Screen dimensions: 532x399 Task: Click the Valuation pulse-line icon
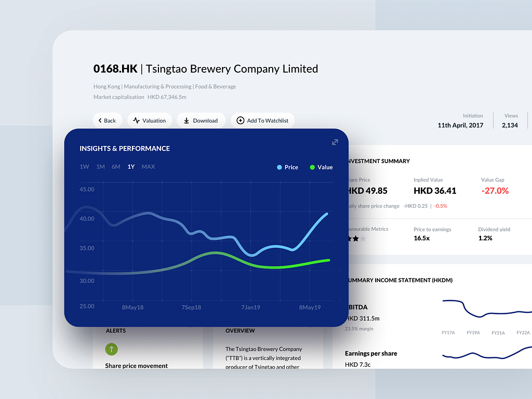pos(136,121)
